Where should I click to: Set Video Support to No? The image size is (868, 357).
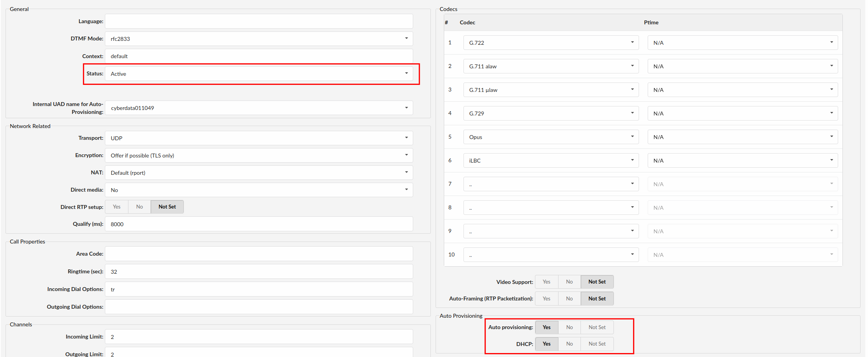pos(570,282)
